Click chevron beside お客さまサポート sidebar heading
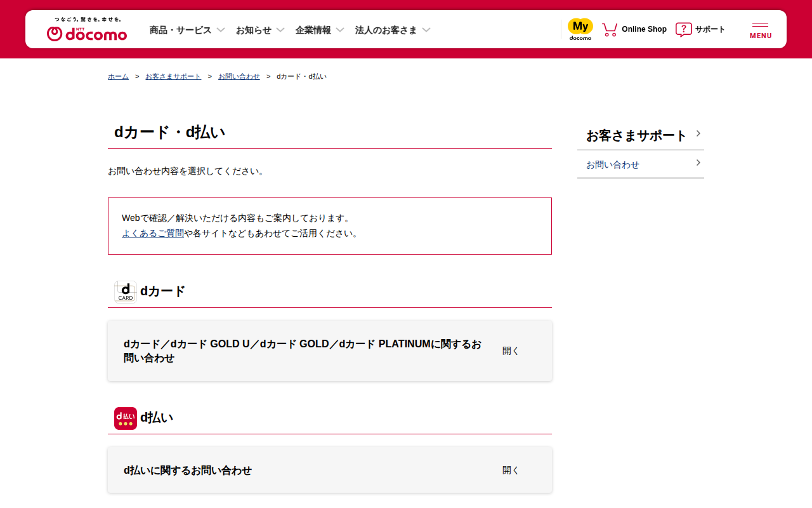The image size is (812, 508). [x=698, y=133]
